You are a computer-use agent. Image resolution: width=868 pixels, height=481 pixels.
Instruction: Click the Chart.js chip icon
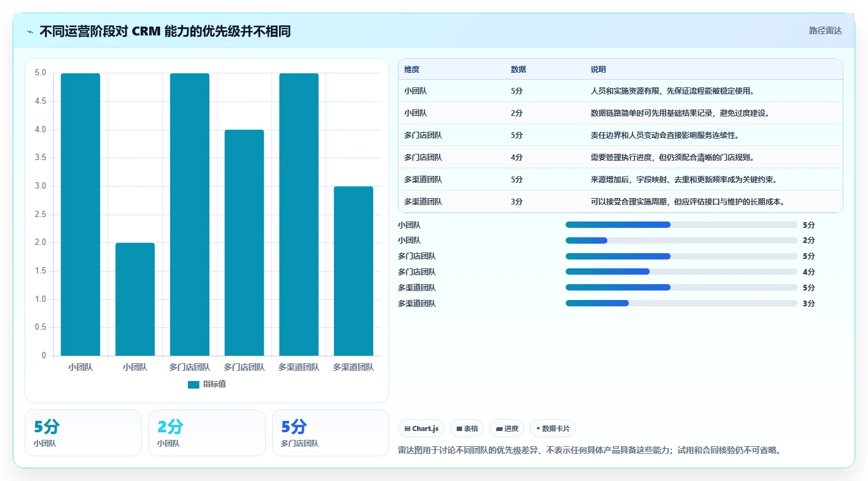(407, 428)
